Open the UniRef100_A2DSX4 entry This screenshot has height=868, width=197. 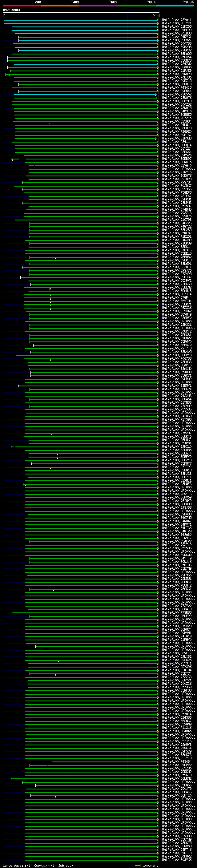click(x=176, y=152)
